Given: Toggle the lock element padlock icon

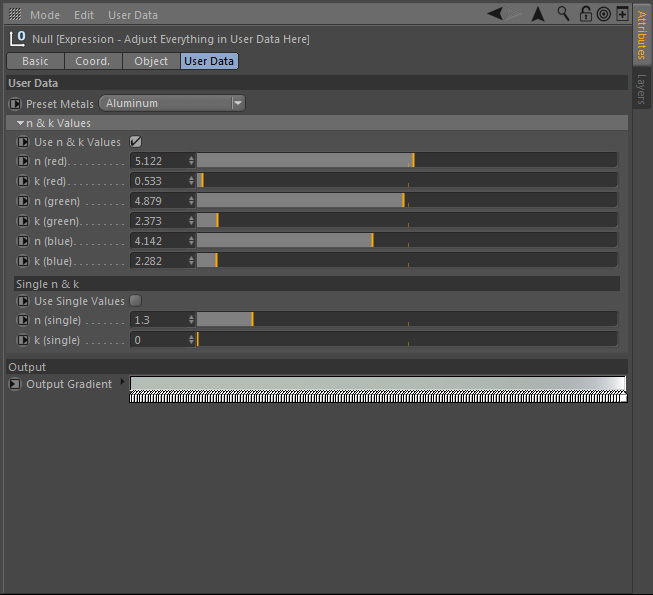Looking at the screenshot, I should [x=585, y=14].
